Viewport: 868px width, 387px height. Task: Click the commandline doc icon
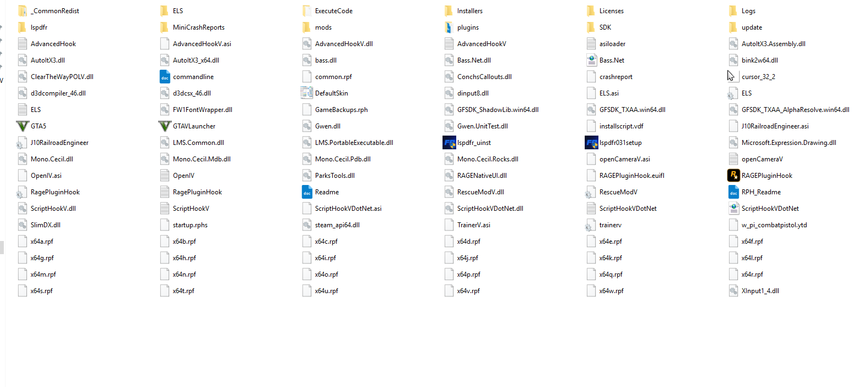(165, 77)
